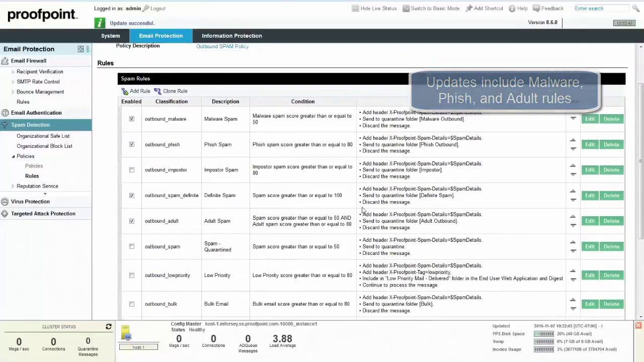Expand the Bounce Management node
This screenshot has width=644, height=362.
point(13,92)
